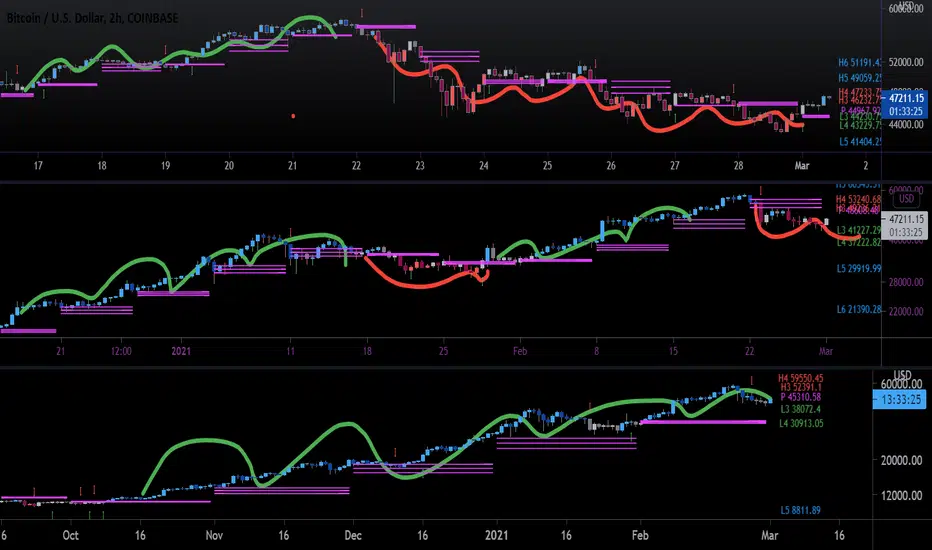
Task: Click the Oct label on bottom time axis
Action: 70,535
